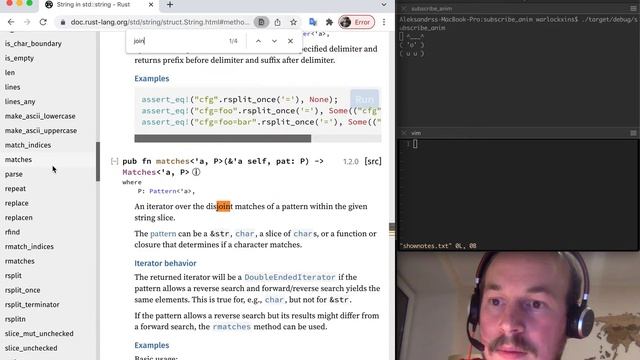
Task: Jump to the next find match
Action: [x=274, y=41]
